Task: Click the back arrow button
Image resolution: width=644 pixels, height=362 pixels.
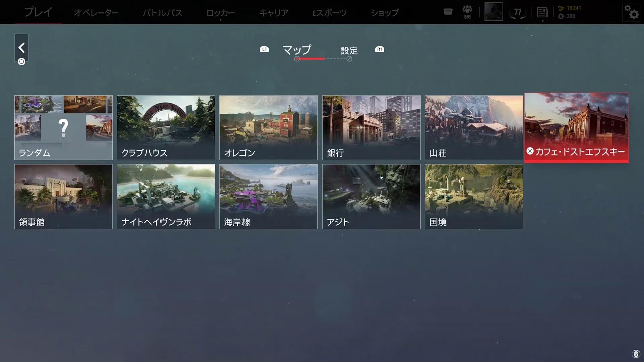Action: (x=21, y=48)
